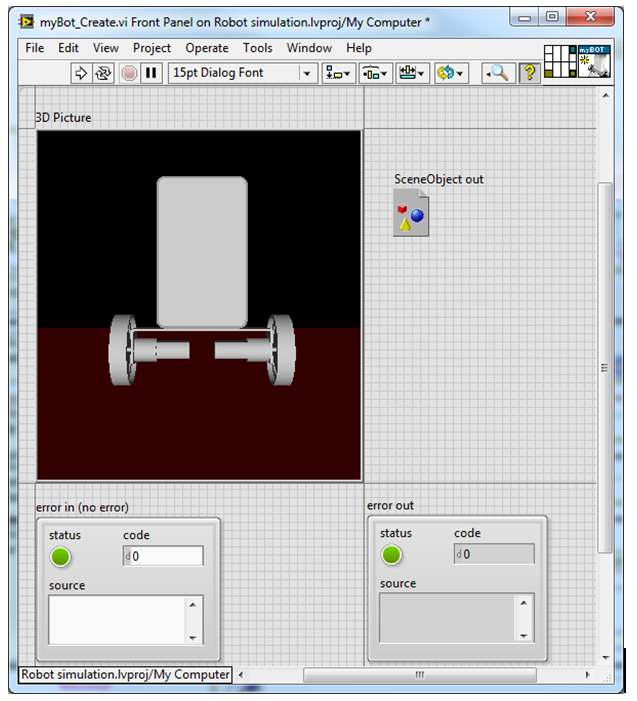637x701 pixels.
Task: Click the panel scroll up arrow
Action: [x=606, y=95]
